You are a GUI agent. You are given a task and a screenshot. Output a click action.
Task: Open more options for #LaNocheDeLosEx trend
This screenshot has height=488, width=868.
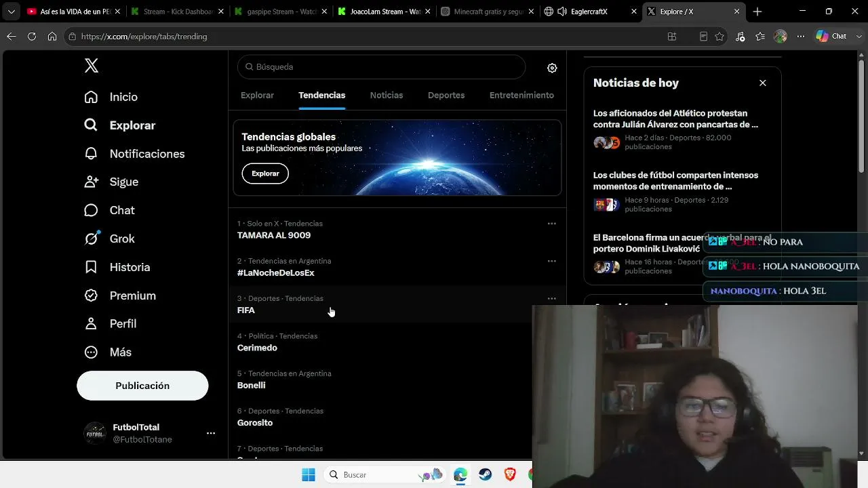pyautogui.click(x=552, y=261)
